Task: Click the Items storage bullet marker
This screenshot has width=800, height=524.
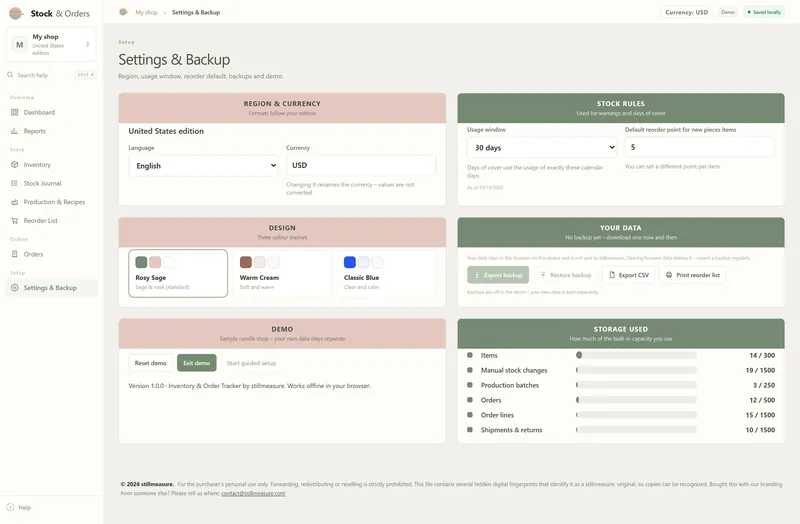Action: coord(470,355)
